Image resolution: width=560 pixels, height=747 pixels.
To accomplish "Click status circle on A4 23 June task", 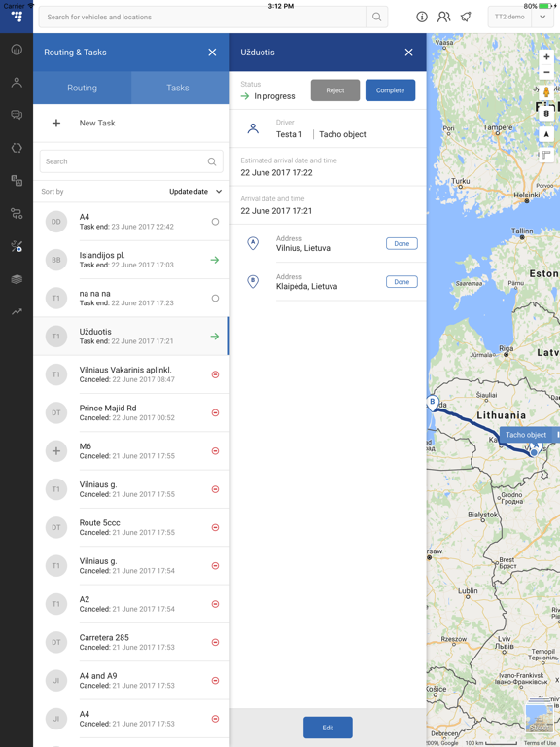I will point(215,222).
